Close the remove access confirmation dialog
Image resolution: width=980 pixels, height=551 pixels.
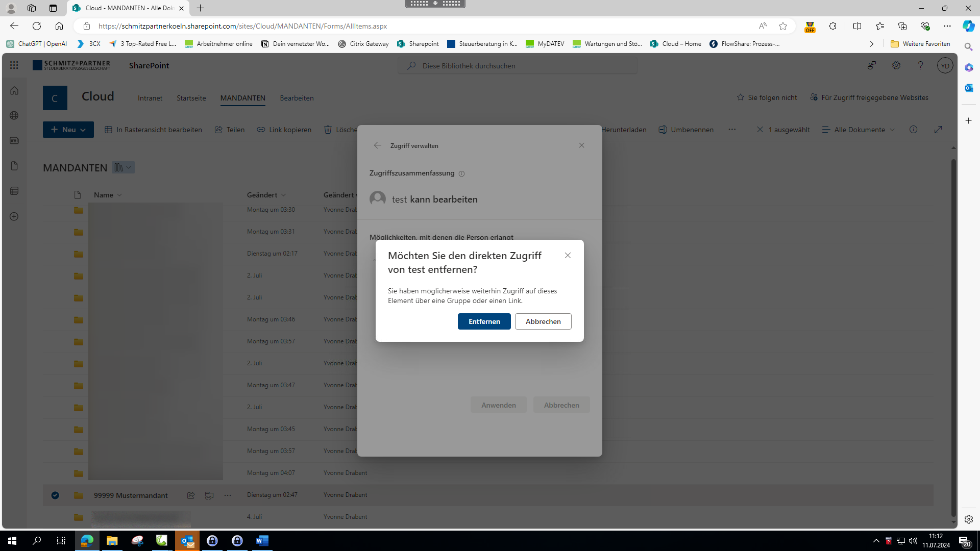568,256
